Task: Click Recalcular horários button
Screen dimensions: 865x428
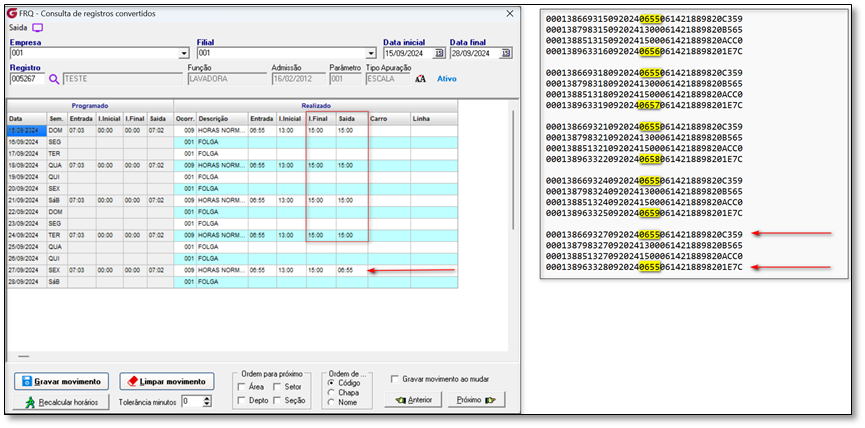Action: coord(61,402)
